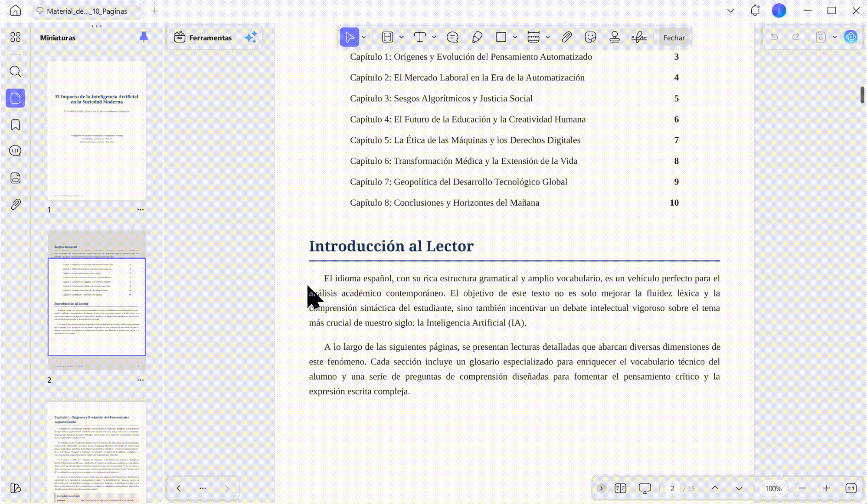Open the layers icon at sidebar bottom
867x504 pixels.
pyautogui.click(x=15, y=488)
